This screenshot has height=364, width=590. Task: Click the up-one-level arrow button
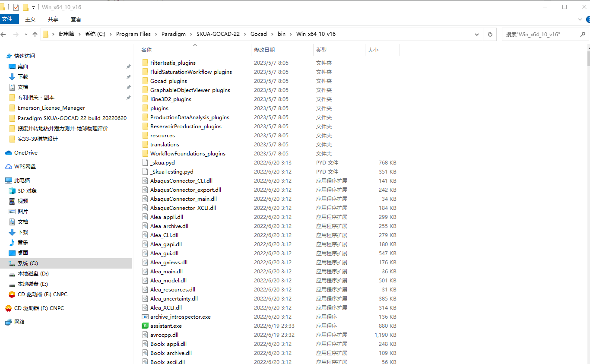pyautogui.click(x=35, y=34)
